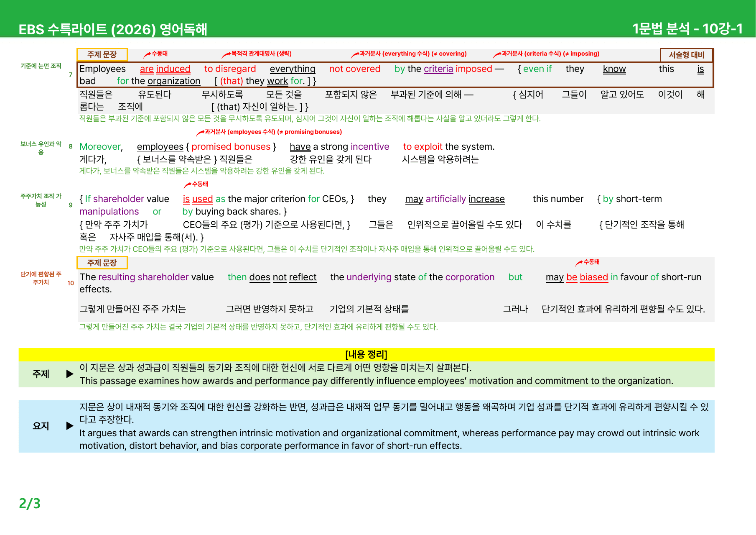Click the red phrase 'not covered'

point(355,69)
